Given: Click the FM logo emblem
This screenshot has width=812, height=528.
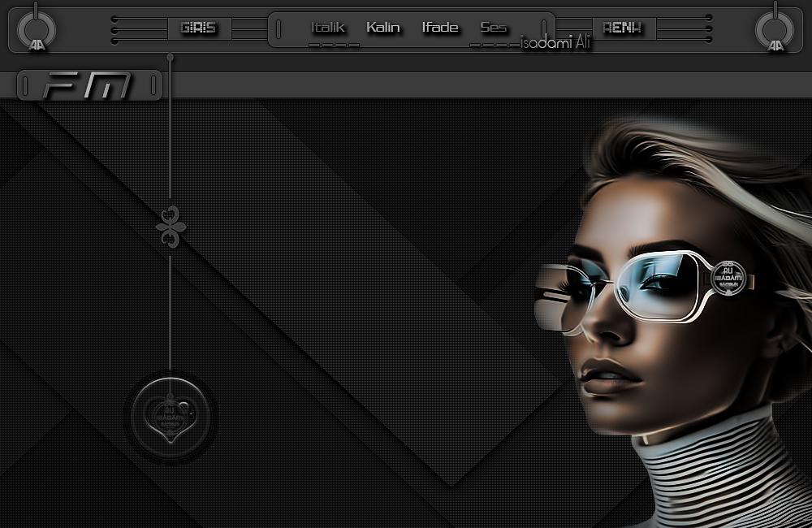Looking at the screenshot, I should (x=87, y=85).
